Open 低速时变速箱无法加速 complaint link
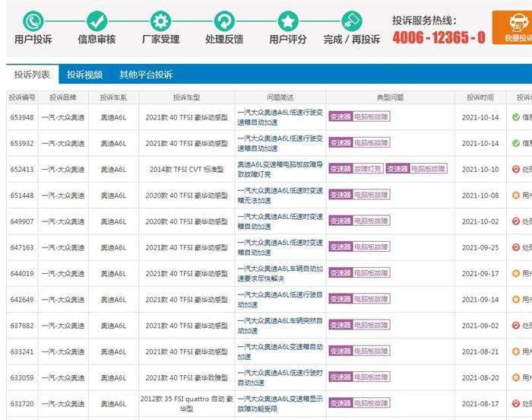Image resolution: width=532 pixels, height=420 pixels. [x=280, y=196]
